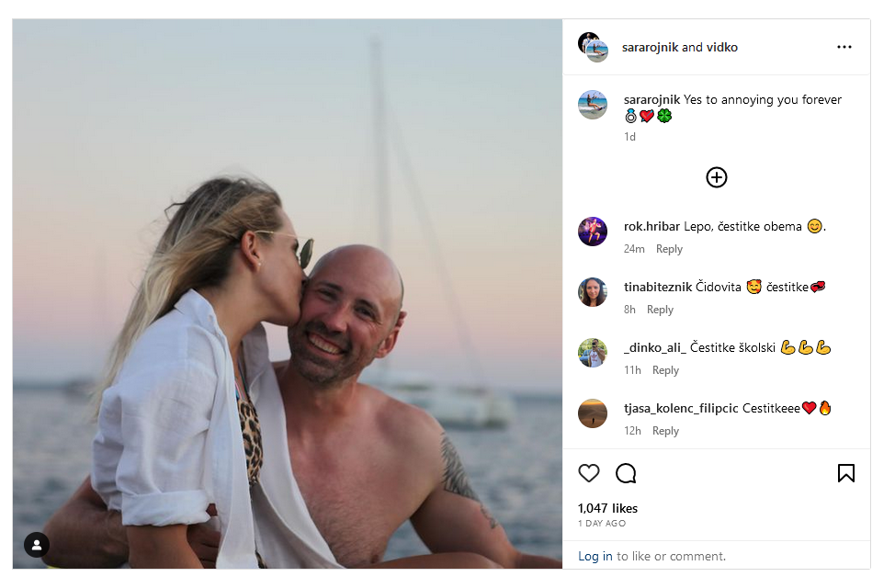
Task: Click the header stacked profile avatars
Action: coord(594,47)
